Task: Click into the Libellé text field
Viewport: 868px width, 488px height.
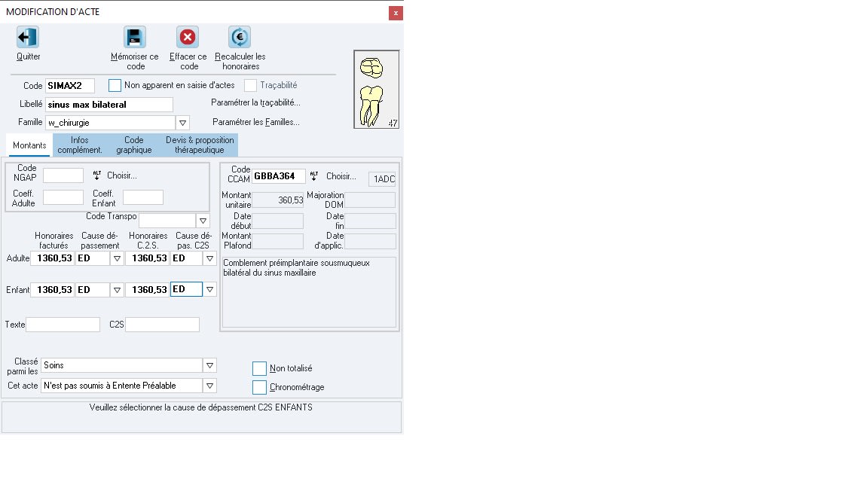Action: click(x=108, y=105)
